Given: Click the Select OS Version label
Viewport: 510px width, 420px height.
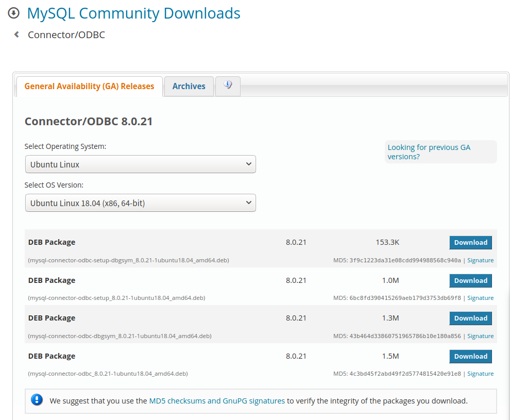Looking at the screenshot, I should 54,185.
